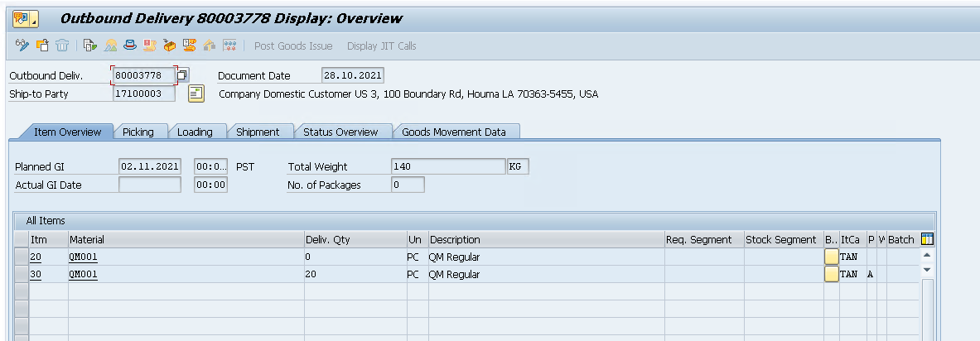Viewport: 980px width, 341px height.
Task: Click the Outbound Deliv. number field
Action: [x=143, y=75]
